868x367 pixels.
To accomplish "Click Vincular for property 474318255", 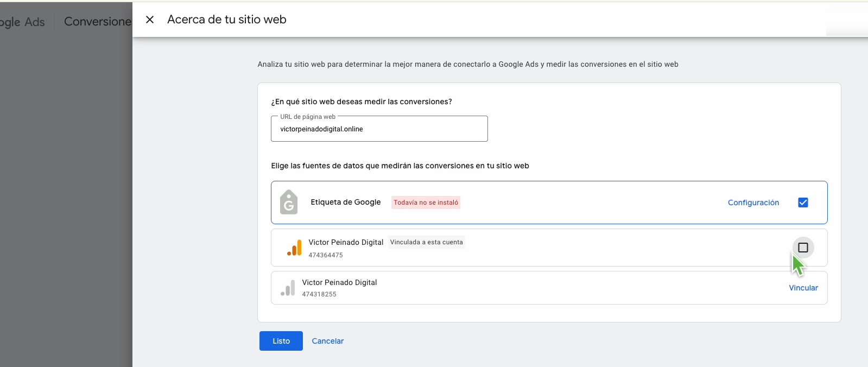I will click(803, 288).
